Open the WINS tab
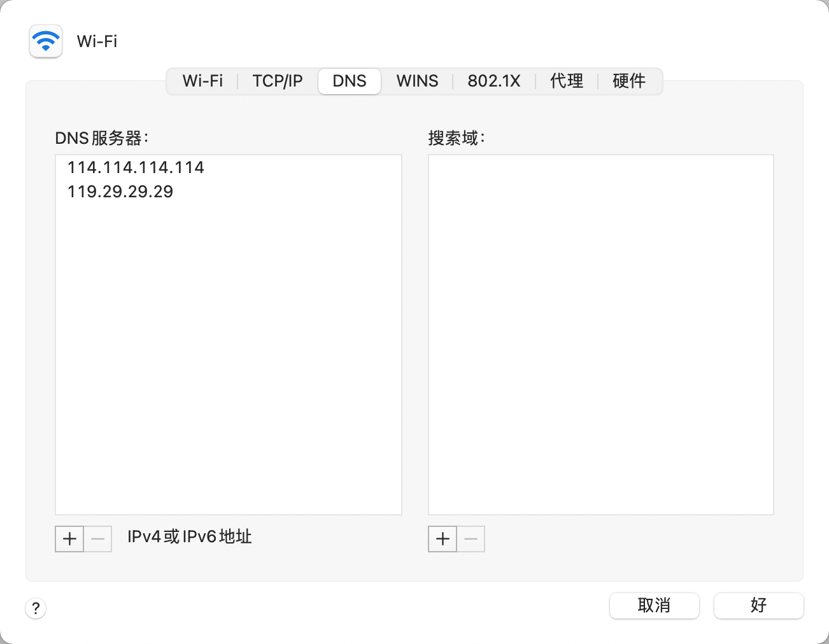The image size is (829, 644). coord(417,81)
